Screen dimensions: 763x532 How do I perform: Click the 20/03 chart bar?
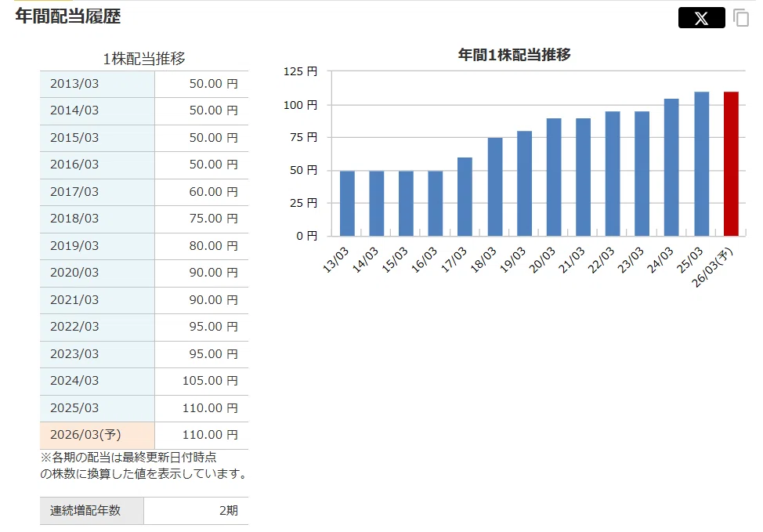point(554,177)
